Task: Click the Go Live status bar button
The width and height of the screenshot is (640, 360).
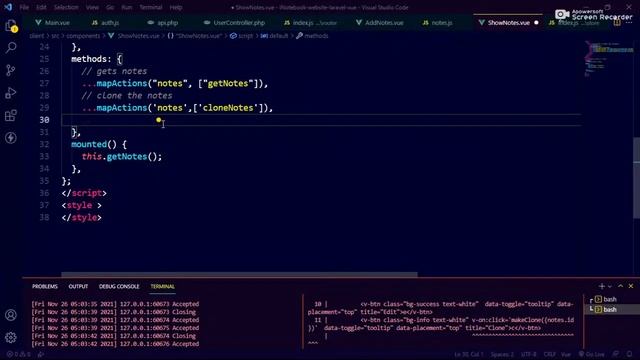Action: point(591,354)
